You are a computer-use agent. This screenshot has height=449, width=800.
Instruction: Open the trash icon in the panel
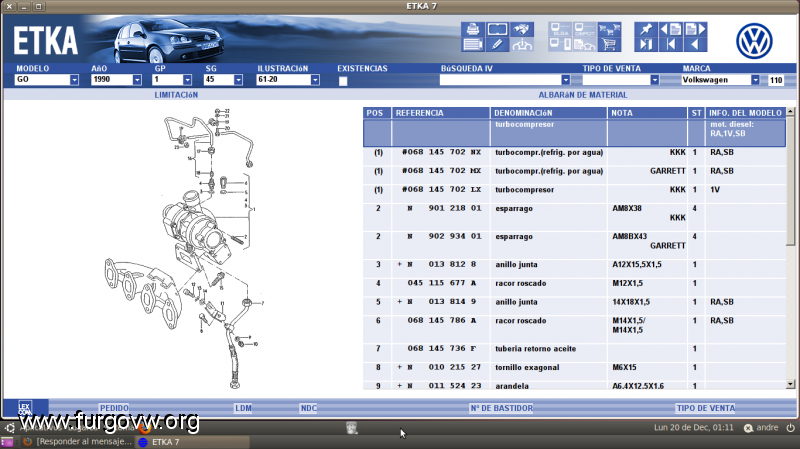[352, 428]
